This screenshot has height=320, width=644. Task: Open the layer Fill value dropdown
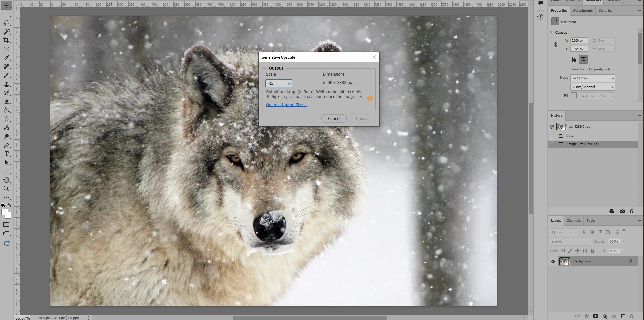tap(623, 251)
